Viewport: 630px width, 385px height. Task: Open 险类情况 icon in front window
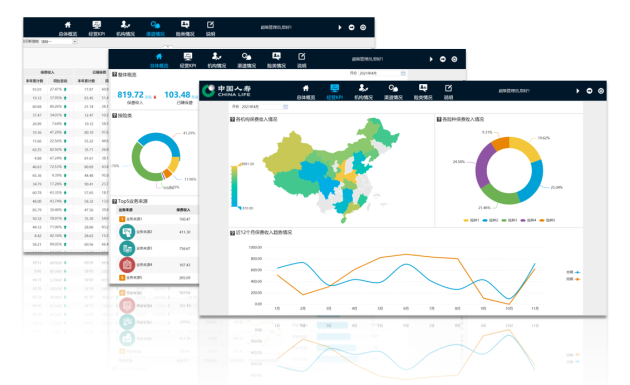(423, 91)
